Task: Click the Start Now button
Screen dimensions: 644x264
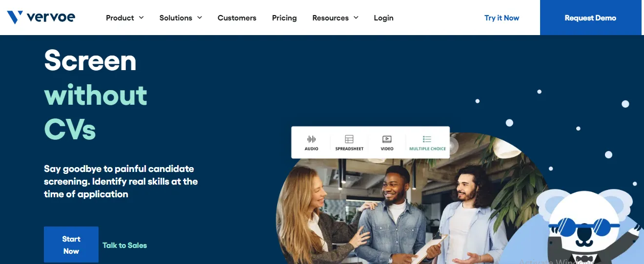Action: tap(71, 245)
